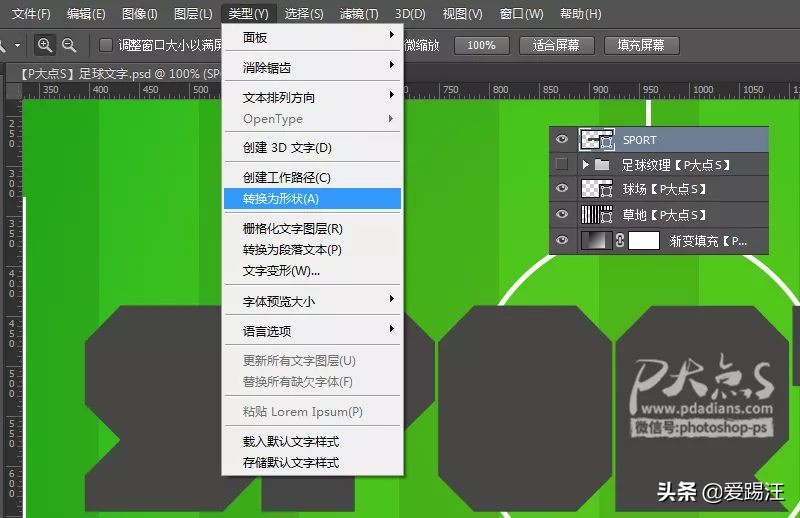800x518 pixels.
Task: Open the zoom tool preset picker arrow
Action: [17, 45]
